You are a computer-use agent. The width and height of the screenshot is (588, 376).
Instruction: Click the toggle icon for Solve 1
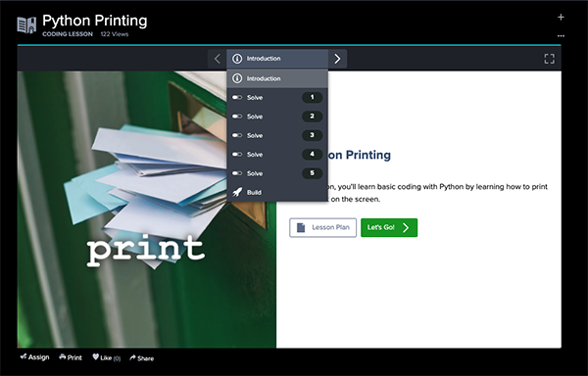(x=237, y=97)
